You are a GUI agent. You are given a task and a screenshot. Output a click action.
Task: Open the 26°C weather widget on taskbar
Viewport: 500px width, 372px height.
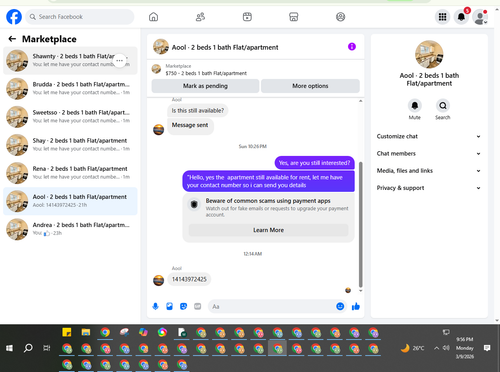tap(412, 348)
